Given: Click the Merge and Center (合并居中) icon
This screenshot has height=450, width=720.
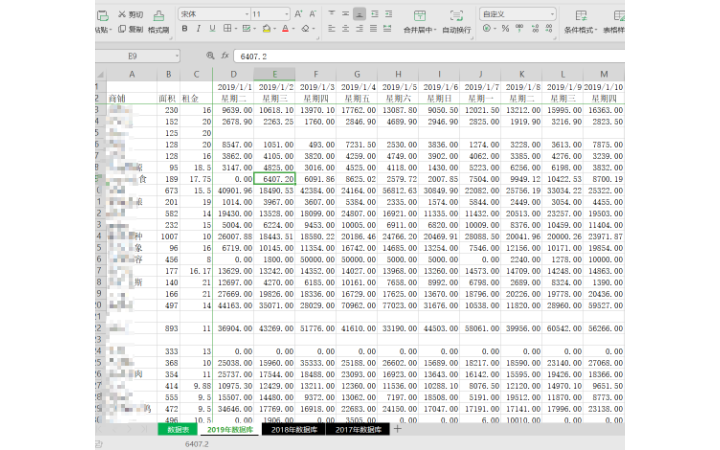Looking at the screenshot, I should click(x=419, y=16).
